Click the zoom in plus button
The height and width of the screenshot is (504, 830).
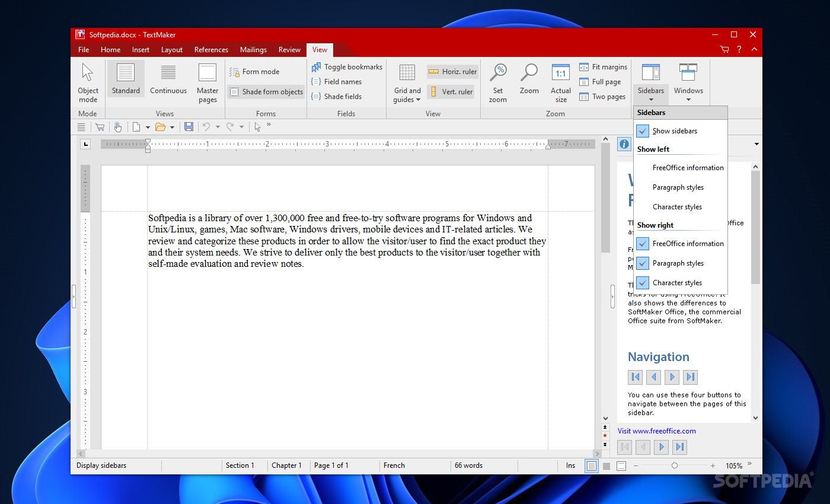pos(713,466)
